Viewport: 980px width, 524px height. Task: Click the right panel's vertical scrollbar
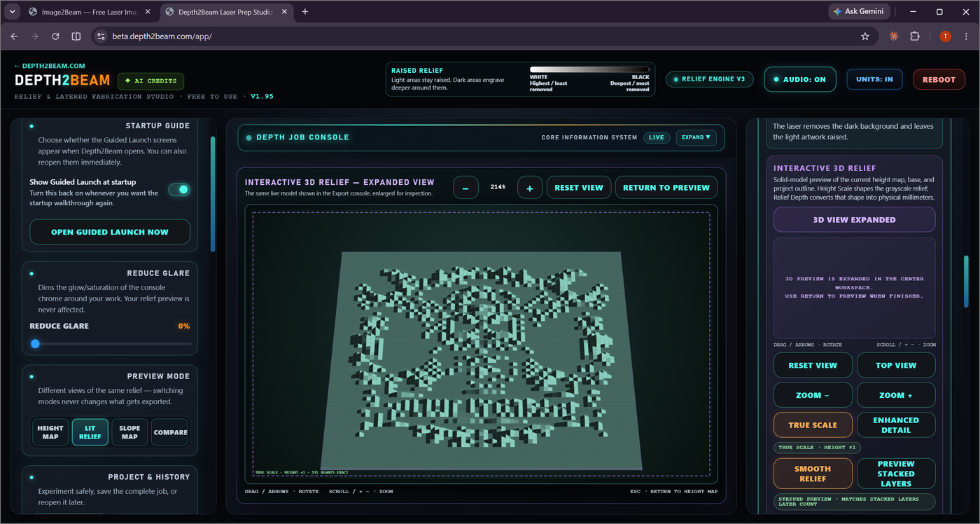pos(967,281)
